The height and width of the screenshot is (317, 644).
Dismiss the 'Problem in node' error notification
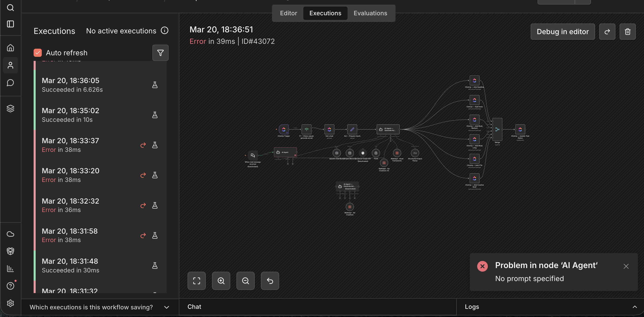(x=626, y=266)
